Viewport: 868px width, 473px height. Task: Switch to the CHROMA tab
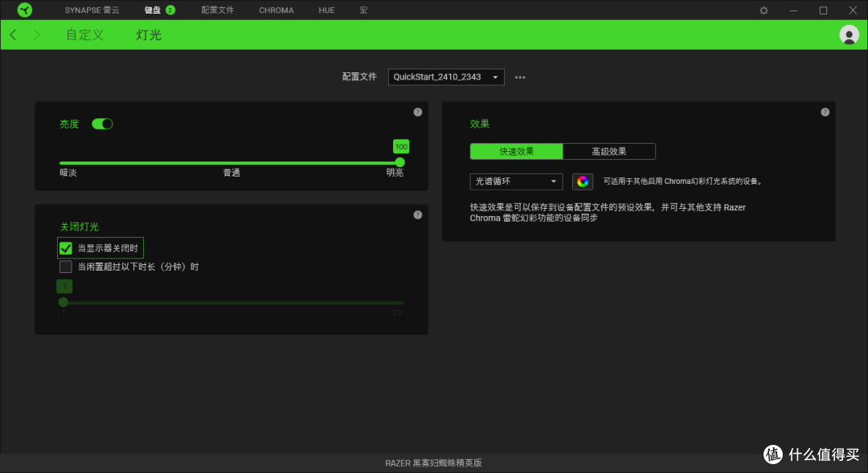pos(276,10)
